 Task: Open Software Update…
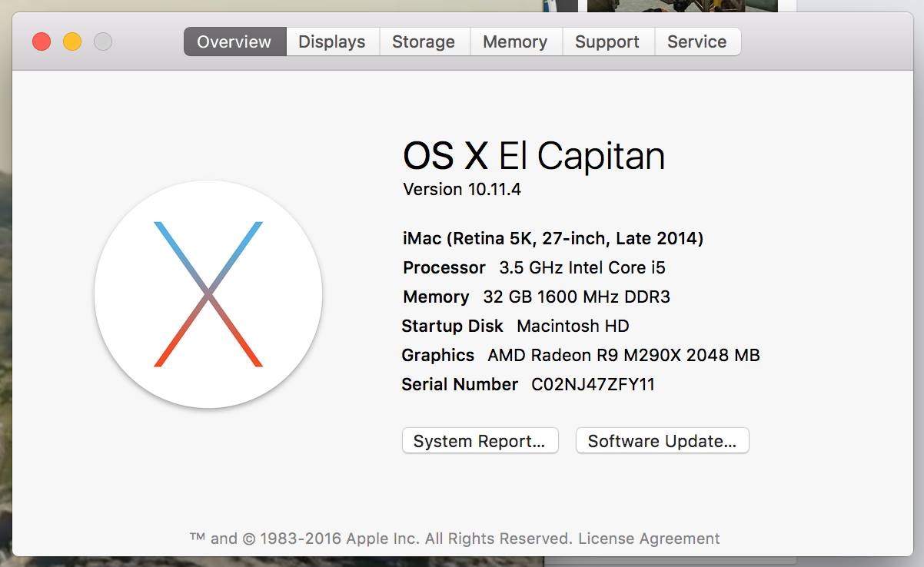pyautogui.click(x=662, y=441)
